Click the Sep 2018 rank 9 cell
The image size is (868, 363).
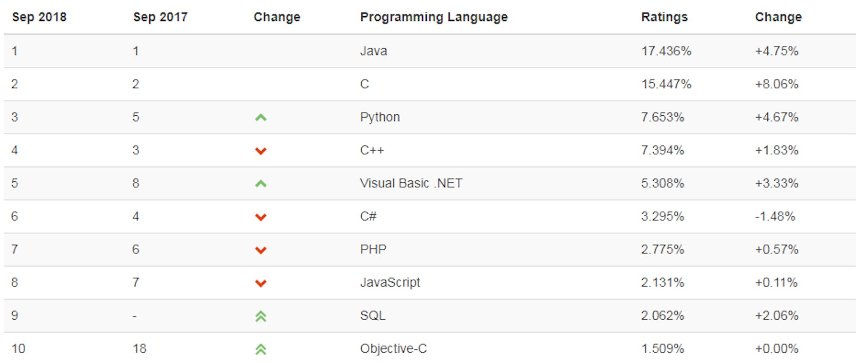15,316
